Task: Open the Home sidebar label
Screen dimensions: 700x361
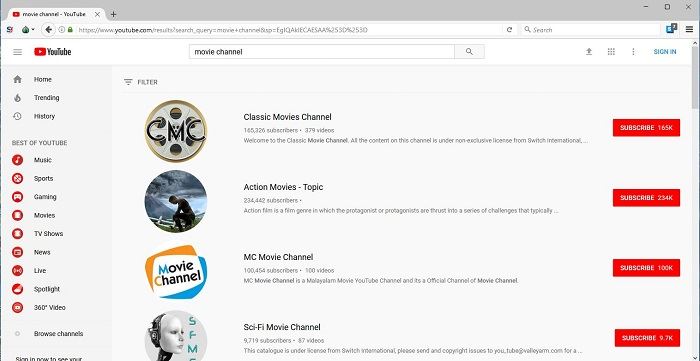Action: pos(43,79)
